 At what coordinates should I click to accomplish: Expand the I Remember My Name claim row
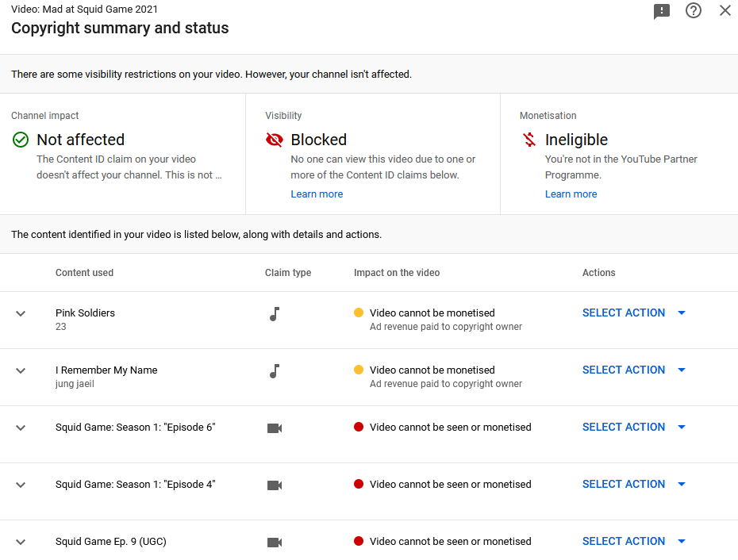21,370
